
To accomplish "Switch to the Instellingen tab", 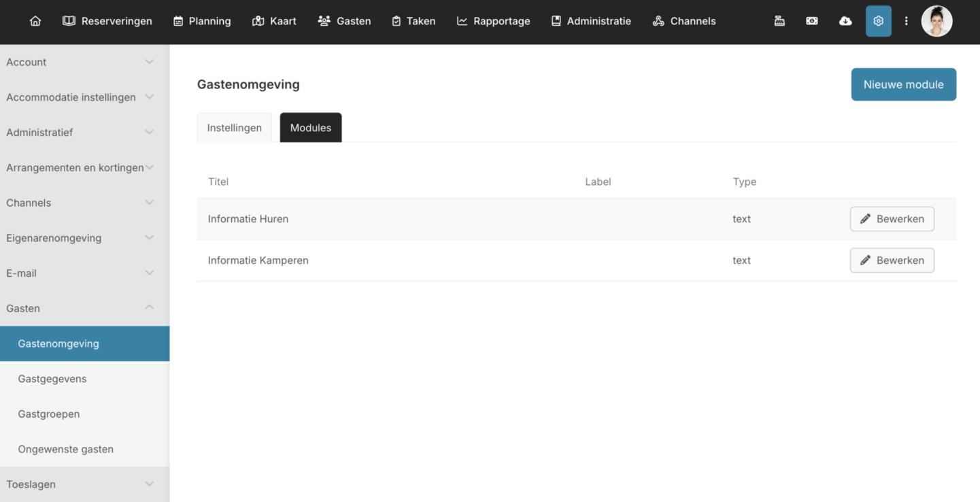I will [x=234, y=128].
